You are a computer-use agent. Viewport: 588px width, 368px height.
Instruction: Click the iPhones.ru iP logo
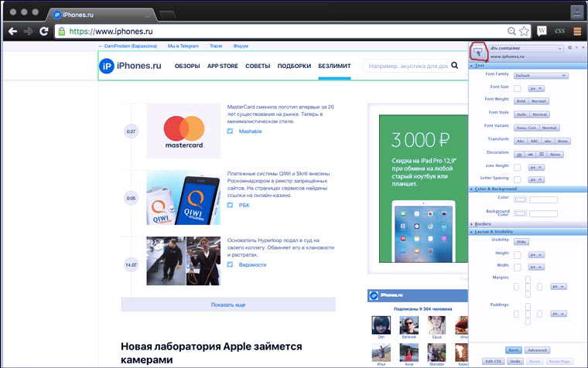[x=107, y=66]
